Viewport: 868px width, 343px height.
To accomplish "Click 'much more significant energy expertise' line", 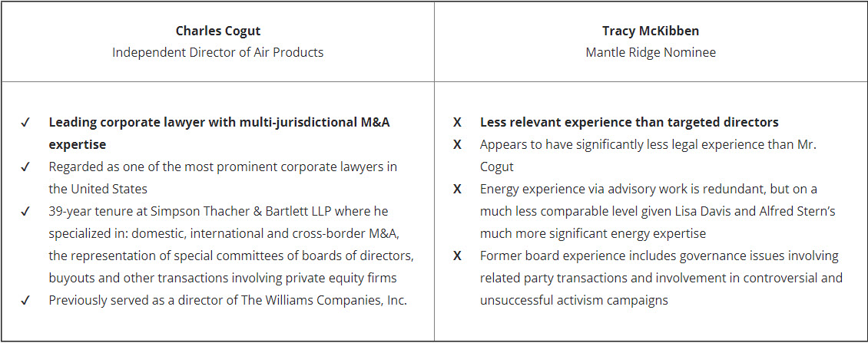I will (593, 233).
